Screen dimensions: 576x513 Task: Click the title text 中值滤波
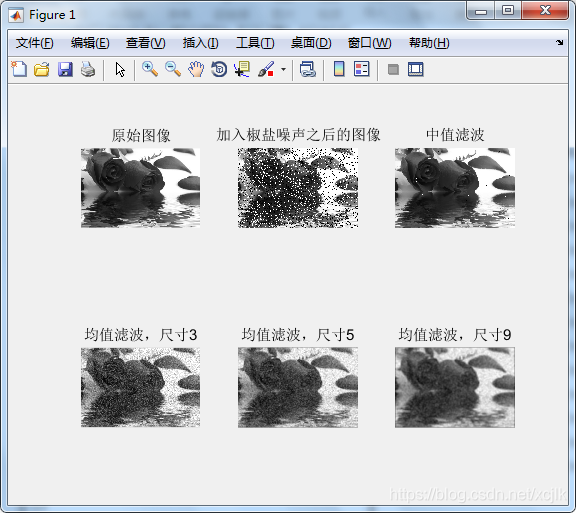pos(455,135)
